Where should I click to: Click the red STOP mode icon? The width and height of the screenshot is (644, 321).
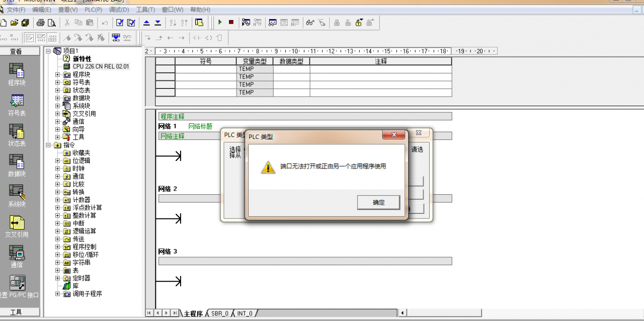coord(231,23)
